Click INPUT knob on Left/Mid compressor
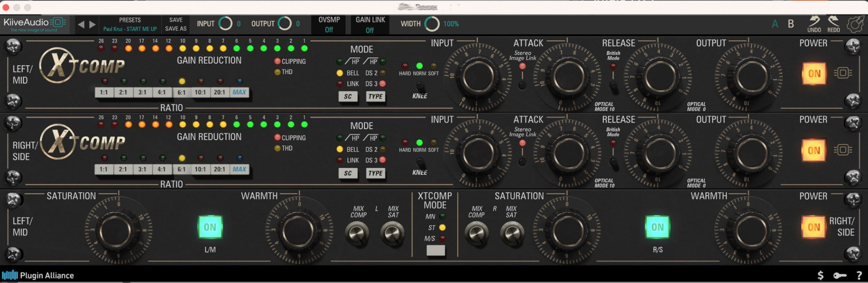This screenshot has height=283, width=868. [x=478, y=77]
